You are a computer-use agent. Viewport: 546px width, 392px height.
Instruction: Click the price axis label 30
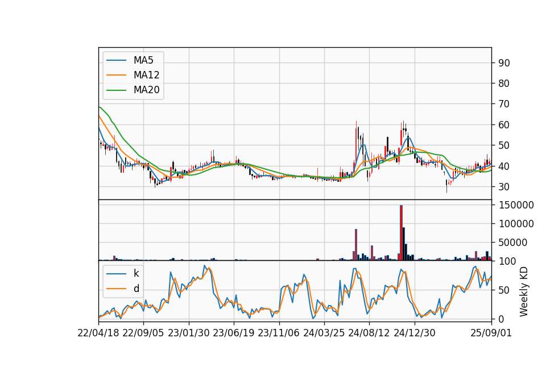[x=504, y=187]
